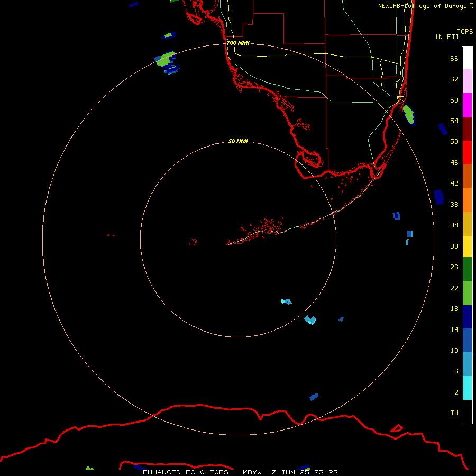This screenshot has width=476, height=476.
Task: Click the 30 scale value
Action: point(454,246)
